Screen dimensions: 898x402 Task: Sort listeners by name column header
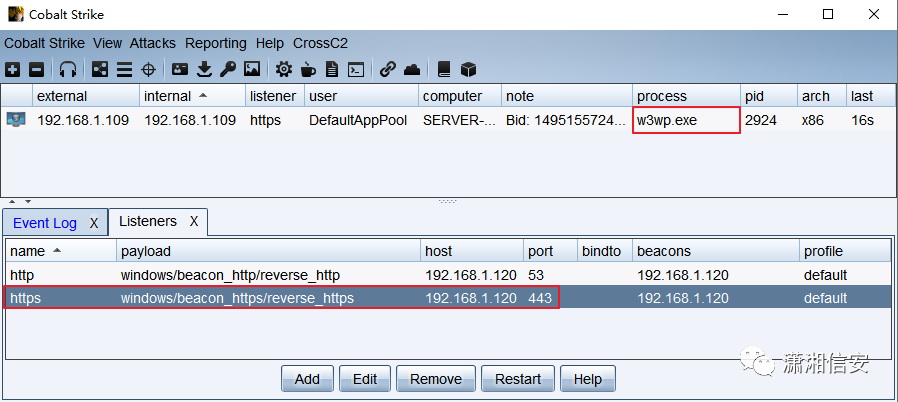[61, 251]
